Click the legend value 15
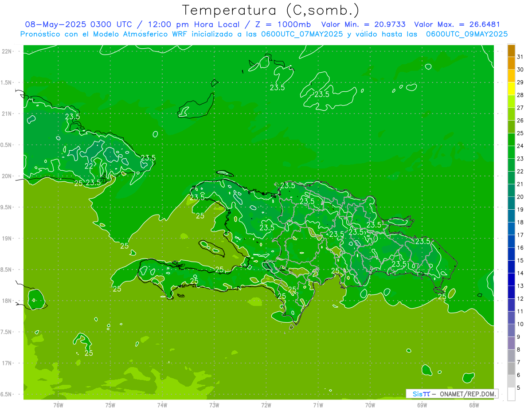532x411 pixels. tap(520, 260)
